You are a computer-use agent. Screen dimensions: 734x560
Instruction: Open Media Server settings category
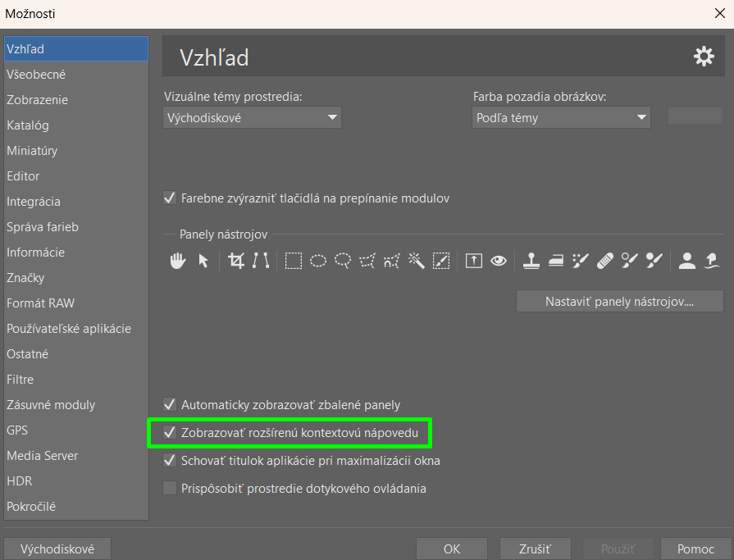pyautogui.click(x=75, y=456)
